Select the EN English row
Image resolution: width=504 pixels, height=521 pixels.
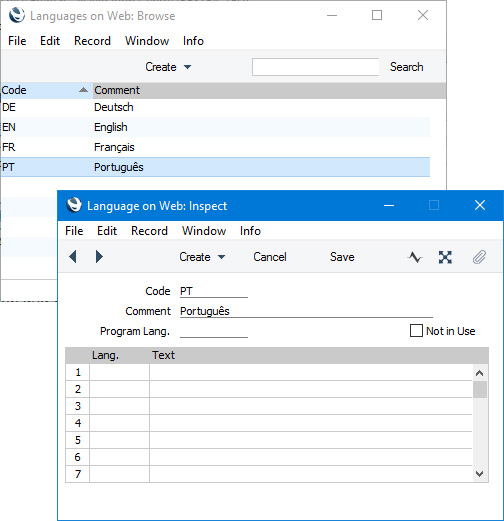click(215, 127)
